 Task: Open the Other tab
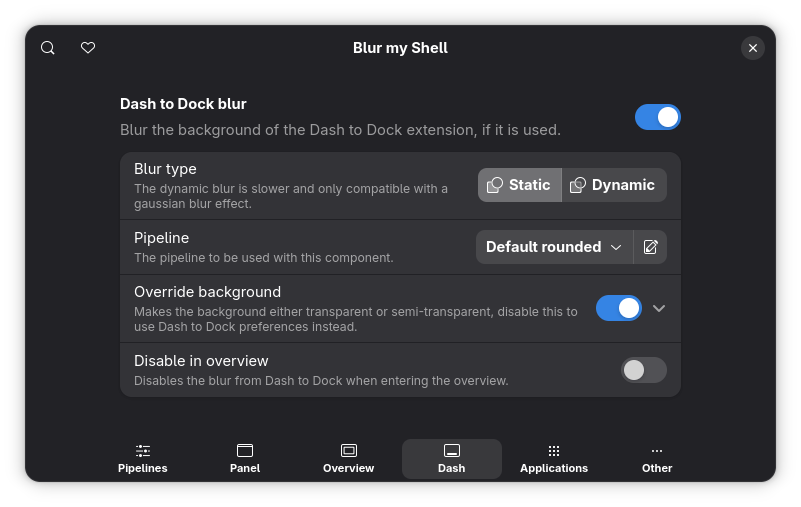click(x=657, y=459)
